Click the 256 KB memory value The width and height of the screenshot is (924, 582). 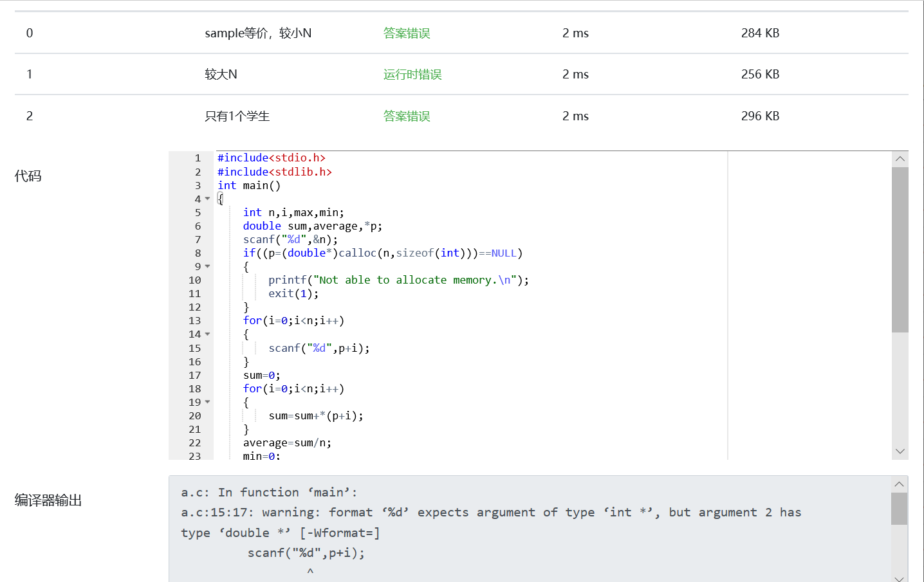[x=760, y=75]
